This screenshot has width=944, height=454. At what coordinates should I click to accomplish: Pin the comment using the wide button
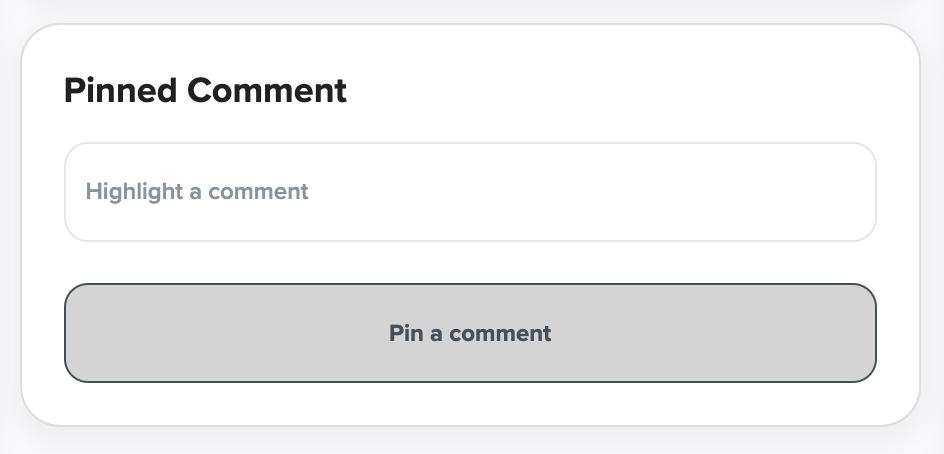470,333
